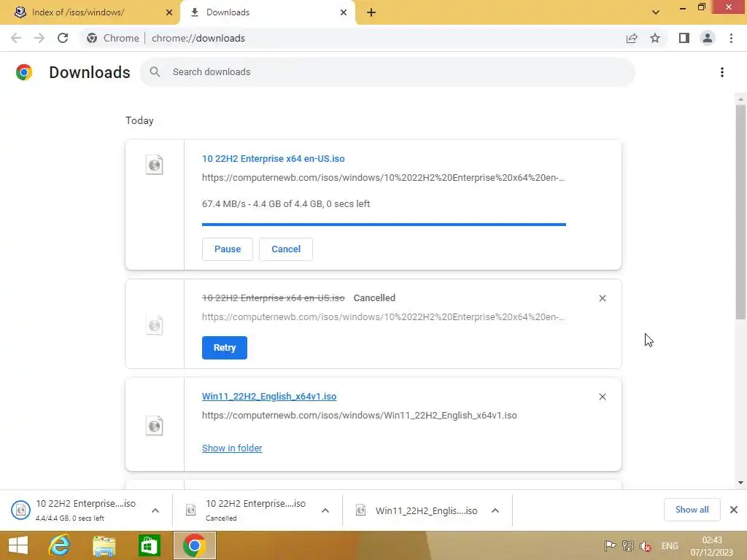
Task: Focus the Search downloads field
Action: (387, 72)
